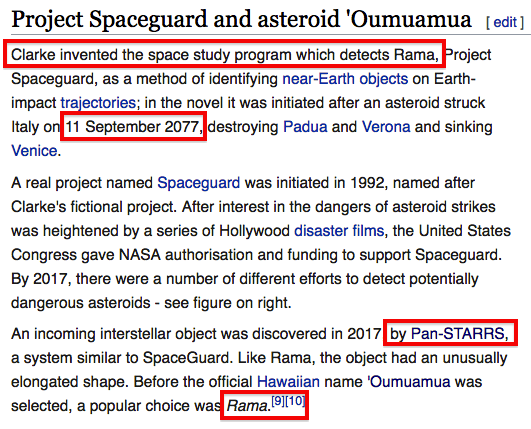Open the Spaceguard project link
The width and height of the screenshot is (531, 429).
click(x=198, y=183)
